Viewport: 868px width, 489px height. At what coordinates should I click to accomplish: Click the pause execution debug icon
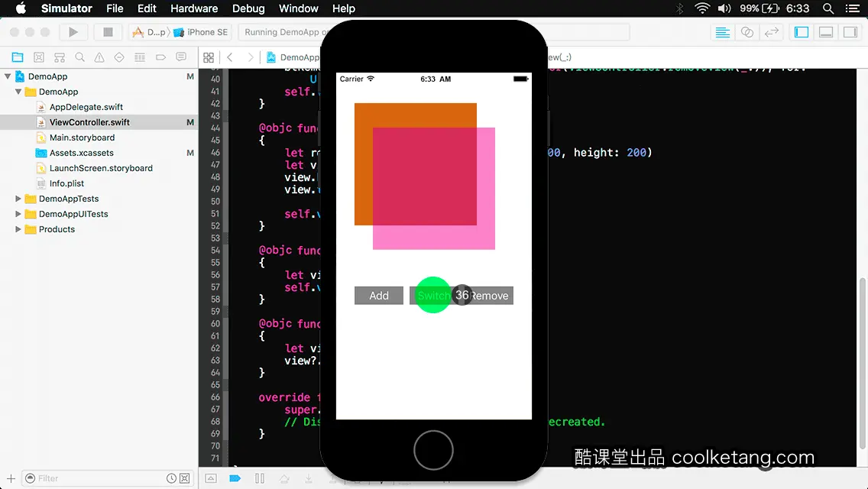pyautogui.click(x=260, y=478)
